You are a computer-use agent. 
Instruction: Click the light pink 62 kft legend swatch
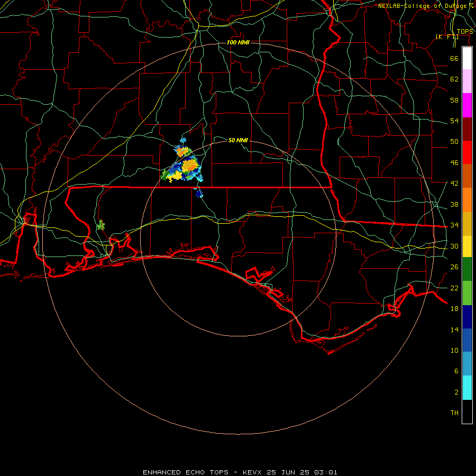pos(467,81)
